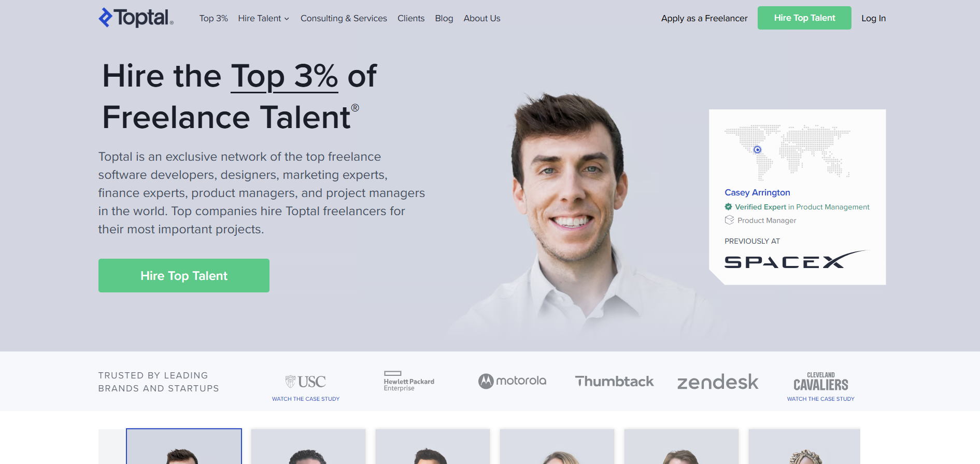Watch the USC case study

tap(306, 399)
